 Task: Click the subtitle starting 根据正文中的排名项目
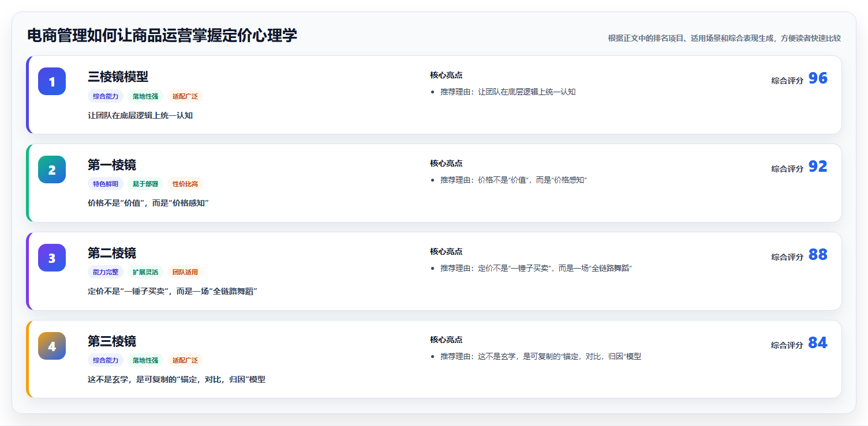tap(724, 38)
